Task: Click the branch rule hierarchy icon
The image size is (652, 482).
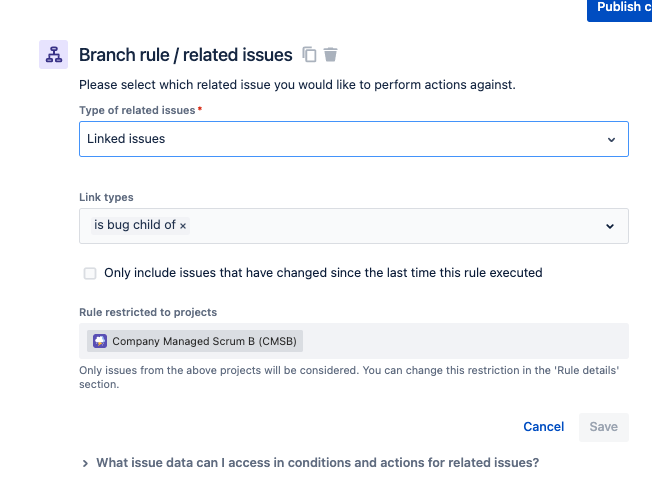Action: [x=54, y=54]
